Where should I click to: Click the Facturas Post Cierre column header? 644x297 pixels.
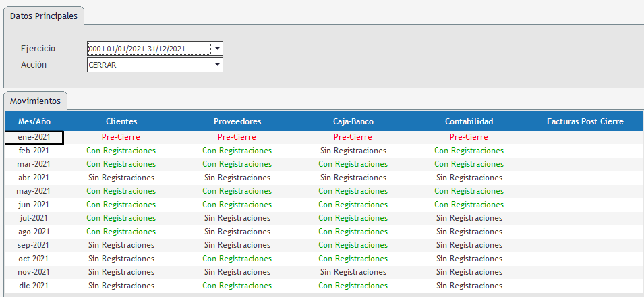(585, 122)
